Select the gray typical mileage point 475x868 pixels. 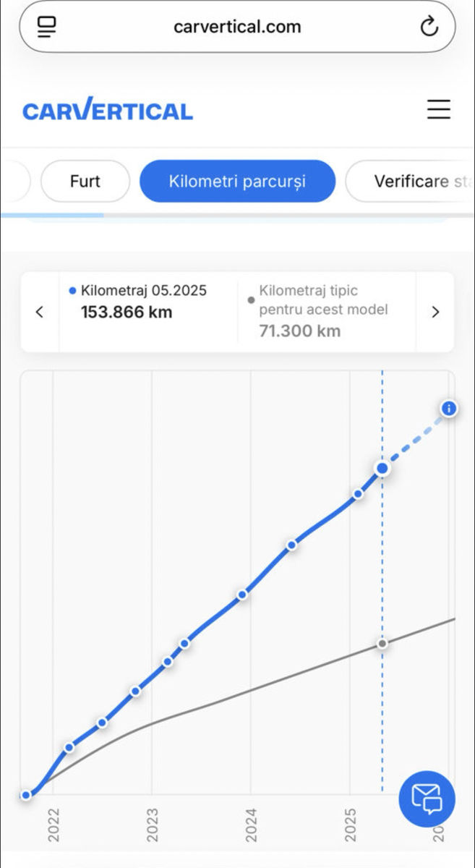tap(382, 643)
